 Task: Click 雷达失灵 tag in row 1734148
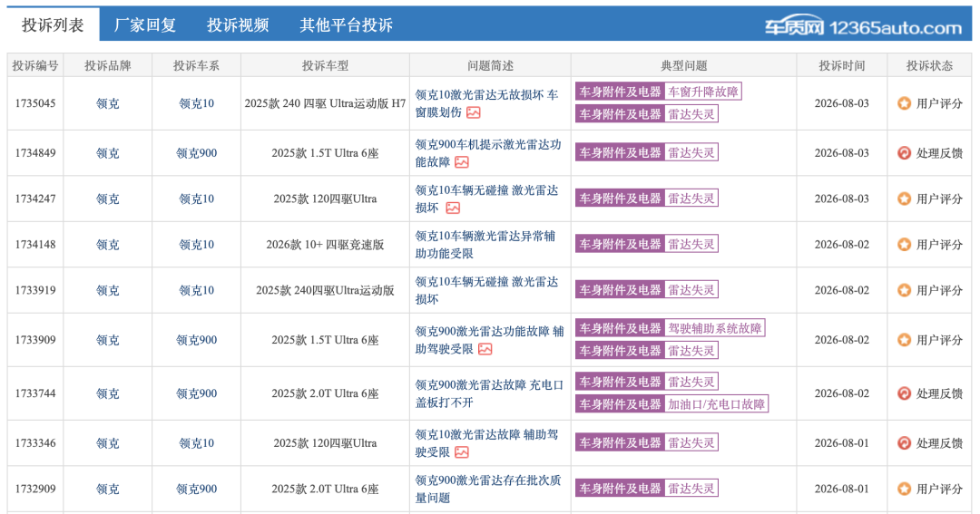(691, 244)
